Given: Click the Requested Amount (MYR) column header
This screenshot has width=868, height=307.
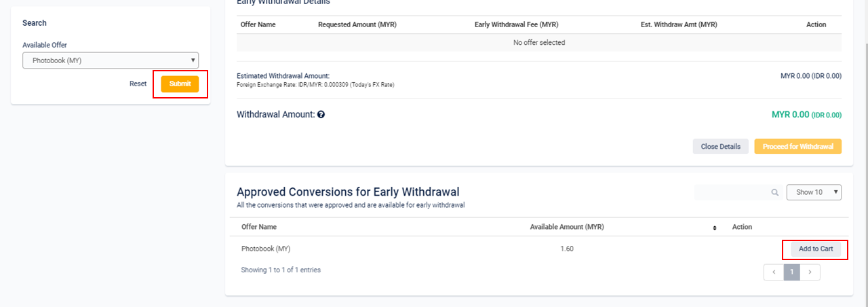Looking at the screenshot, I should coord(357,24).
